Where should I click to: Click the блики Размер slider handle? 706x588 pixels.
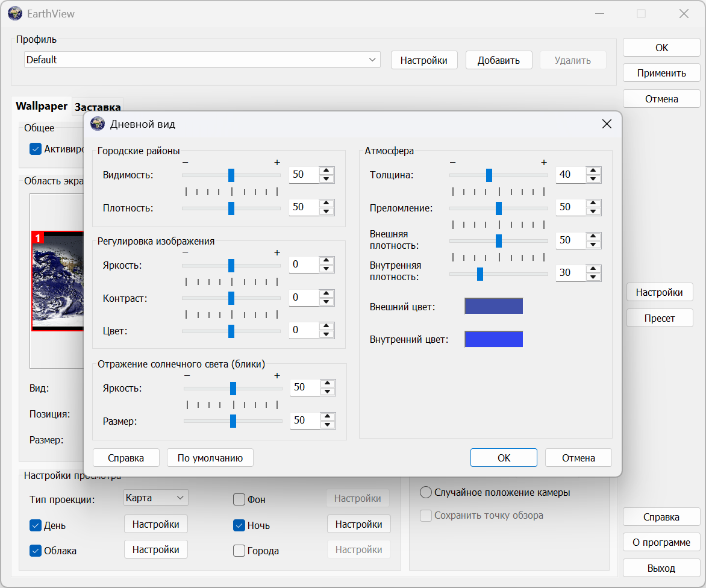point(233,421)
